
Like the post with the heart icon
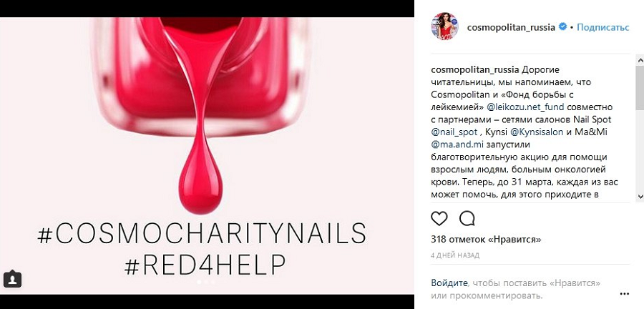click(x=439, y=218)
